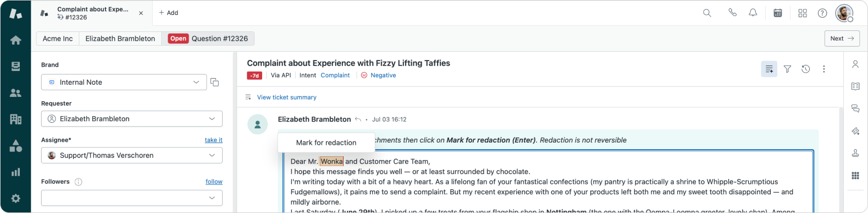Open ticket options three-dot menu

click(x=823, y=69)
